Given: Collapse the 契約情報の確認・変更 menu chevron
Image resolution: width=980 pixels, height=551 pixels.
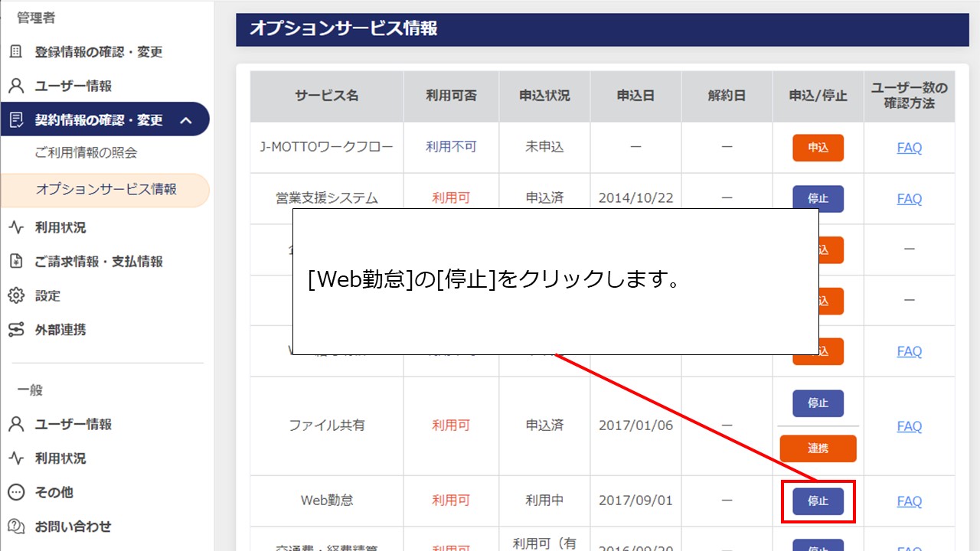Looking at the screenshot, I should point(185,120).
